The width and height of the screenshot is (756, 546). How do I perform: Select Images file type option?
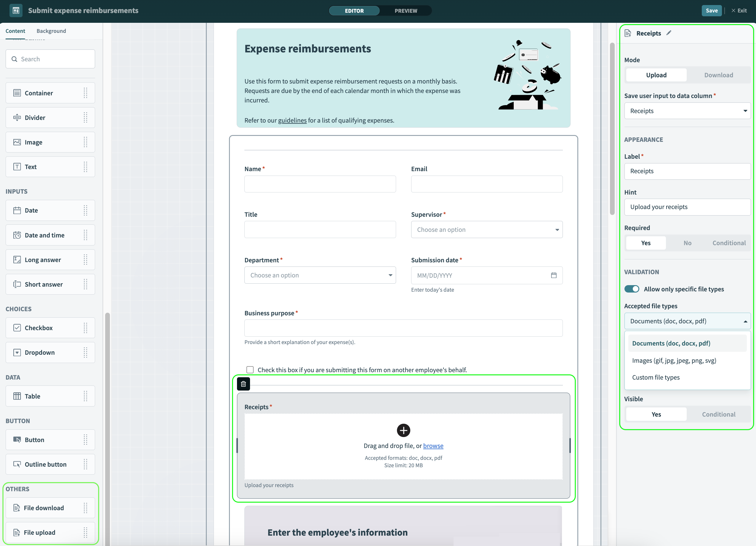pos(674,360)
